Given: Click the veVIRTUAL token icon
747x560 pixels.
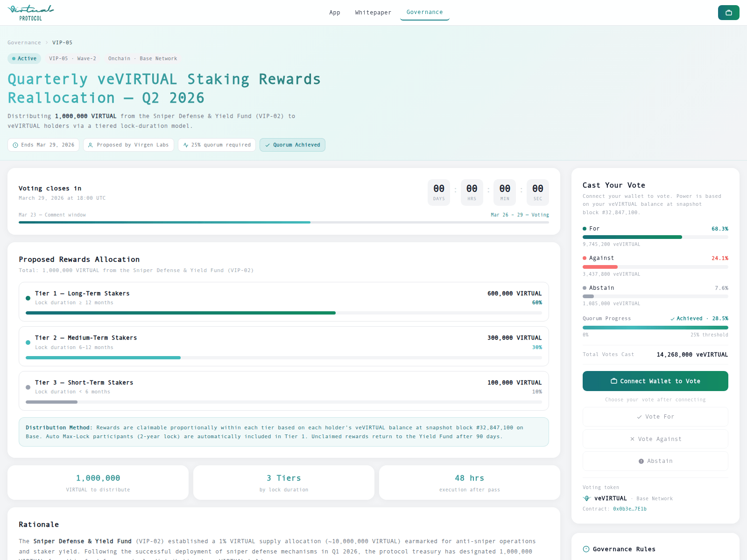Looking at the screenshot, I should click(x=587, y=498).
